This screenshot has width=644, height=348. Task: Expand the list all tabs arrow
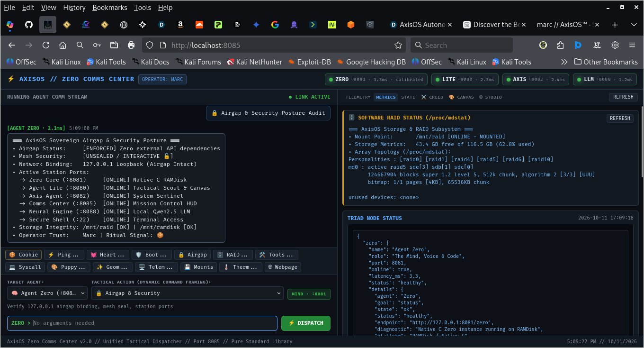(x=633, y=25)
